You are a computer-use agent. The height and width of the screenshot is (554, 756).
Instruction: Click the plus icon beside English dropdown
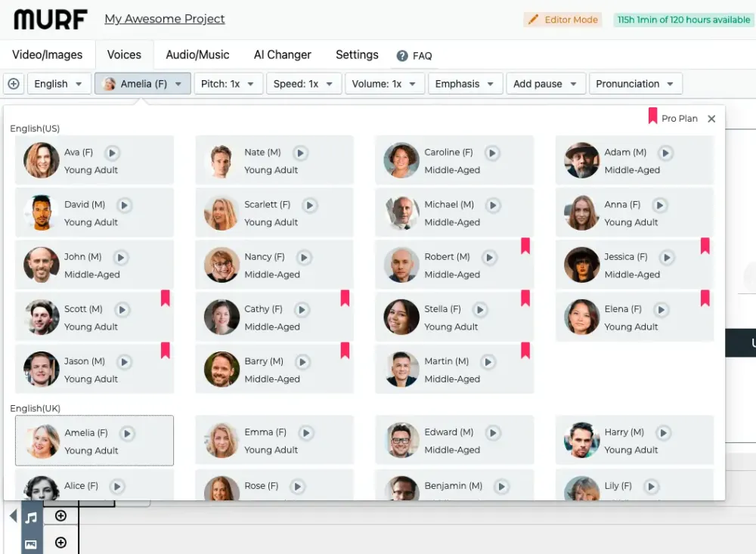coord(14,84)
